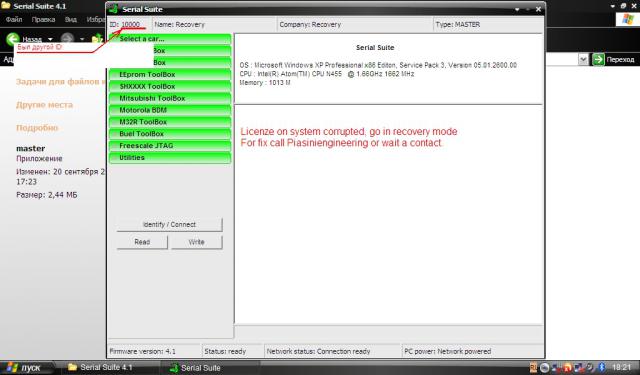
Task: Open the Файл menu
Action: pyautogui.click(x=14, y=20)
